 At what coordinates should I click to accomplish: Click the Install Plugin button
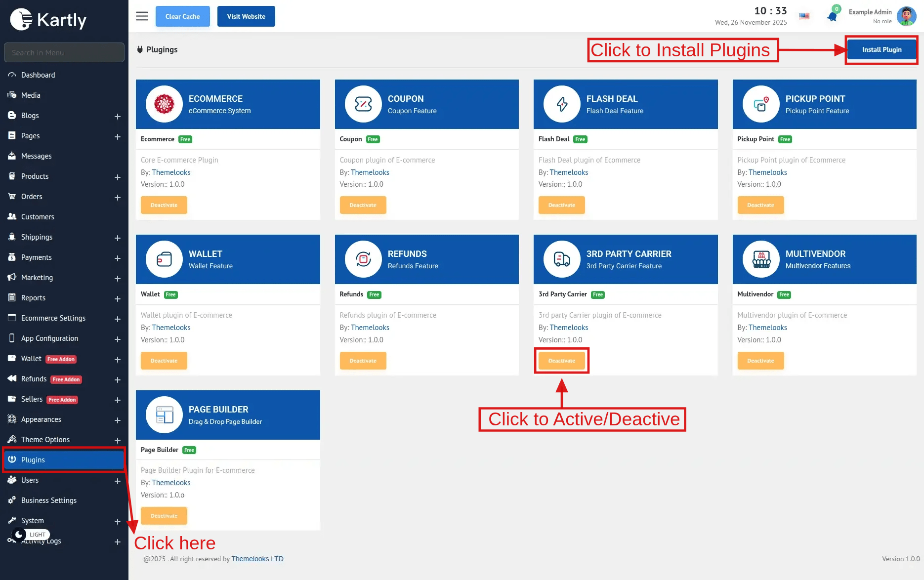coord(882,49)
